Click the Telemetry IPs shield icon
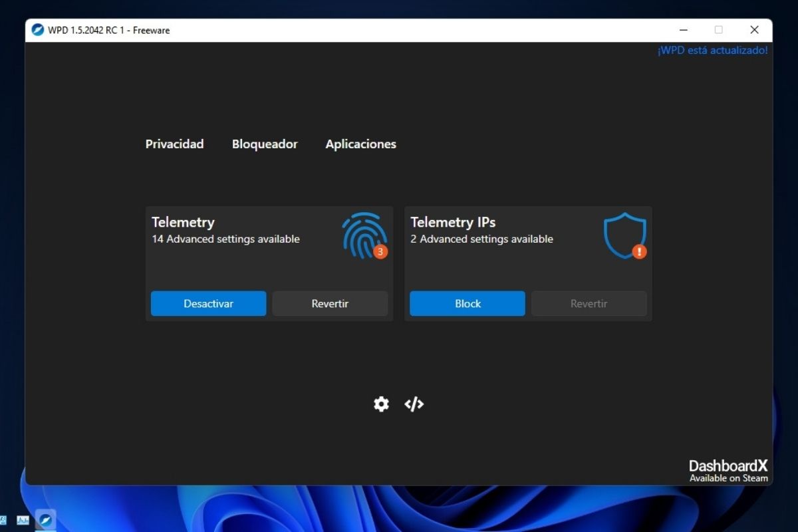The height and width of the screenshot is (532, 798). tap(624, 235)
